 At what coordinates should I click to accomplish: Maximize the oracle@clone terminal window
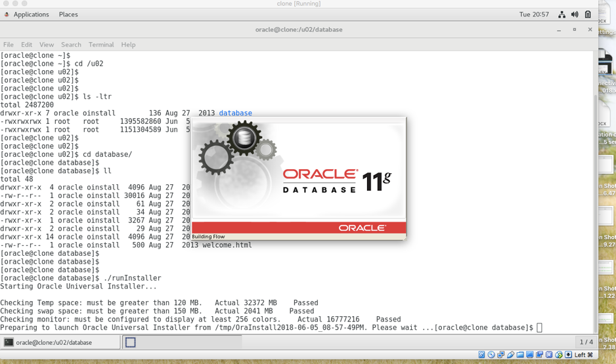575,30
